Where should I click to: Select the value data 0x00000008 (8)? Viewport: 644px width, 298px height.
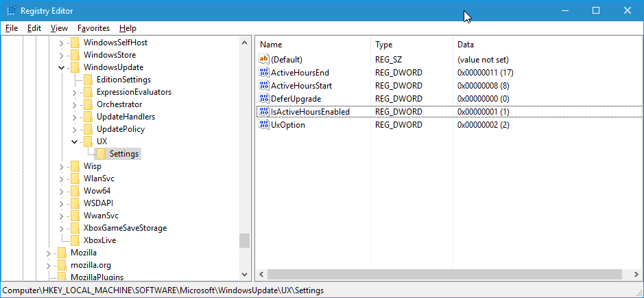tap(483, 86)
